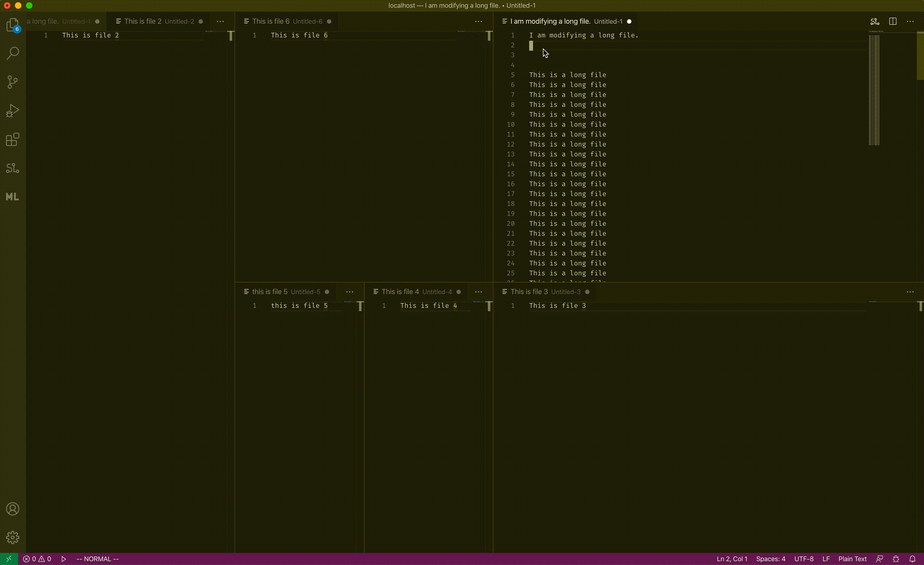The height and width of the screenshot is (565, 924).
Task: Open the Source Control view
Action: [13, 82]
